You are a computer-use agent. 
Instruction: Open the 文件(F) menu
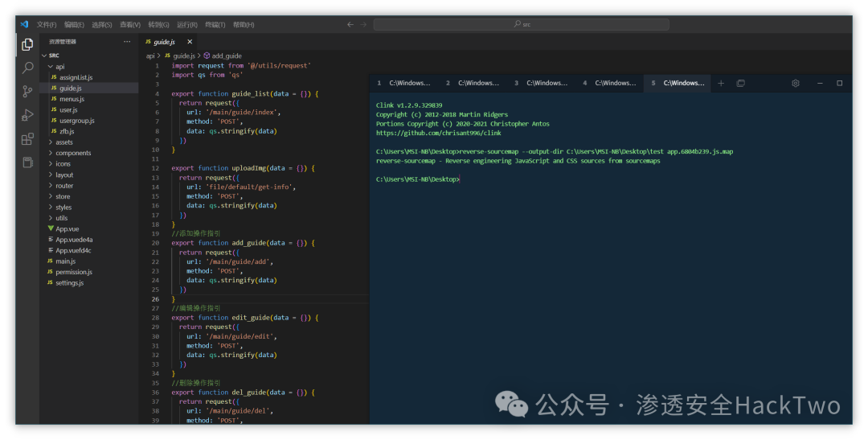[x=47, y=24]
